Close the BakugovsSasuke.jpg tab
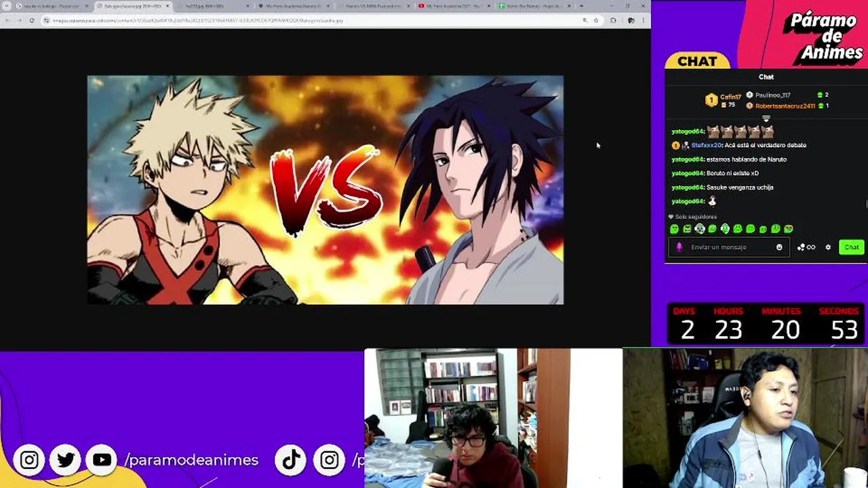The image size is (868, 488). pos(167,6)
